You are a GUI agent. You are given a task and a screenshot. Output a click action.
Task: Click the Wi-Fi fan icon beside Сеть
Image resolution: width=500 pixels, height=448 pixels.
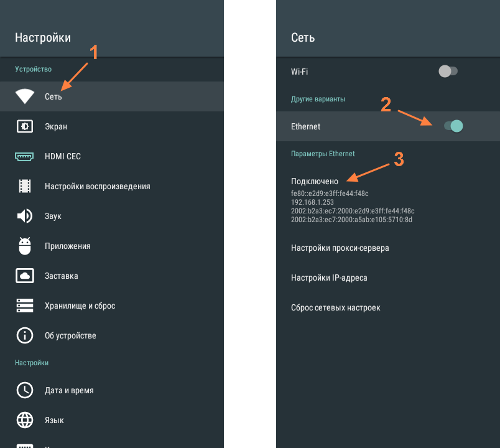[x=25, y=96]
